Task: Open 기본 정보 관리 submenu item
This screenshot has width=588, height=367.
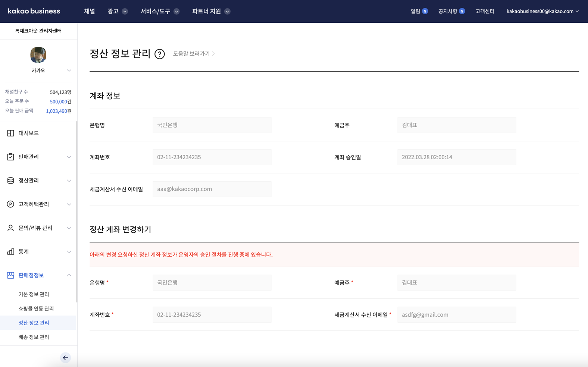Action: [34, 294]
